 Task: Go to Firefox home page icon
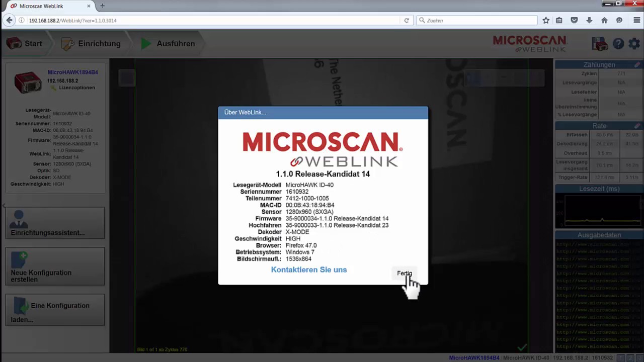pos(604,21)
